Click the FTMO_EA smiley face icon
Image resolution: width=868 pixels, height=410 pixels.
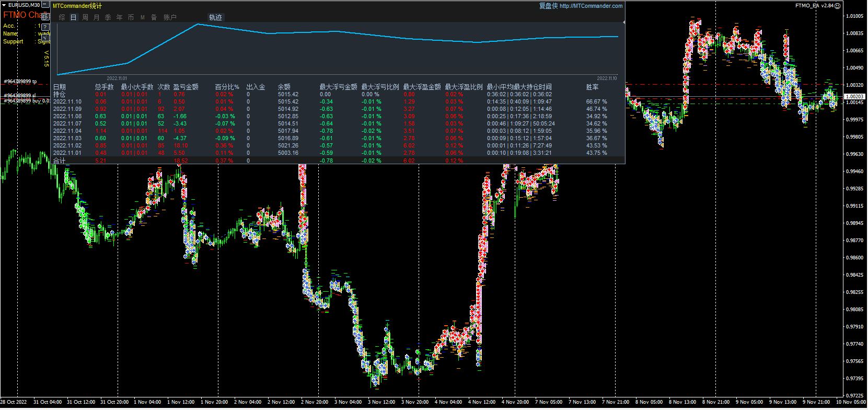click(837, 6)
